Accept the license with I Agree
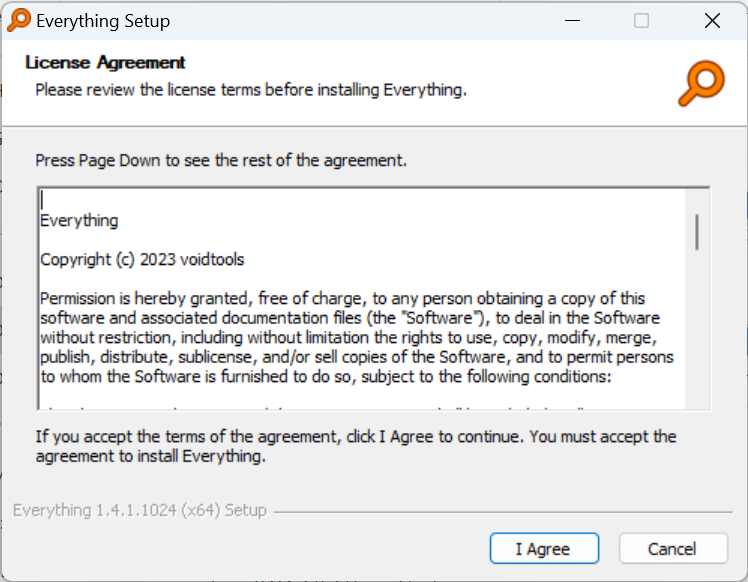The width and height of the screenshot is (748, 582). pos(544,549)
